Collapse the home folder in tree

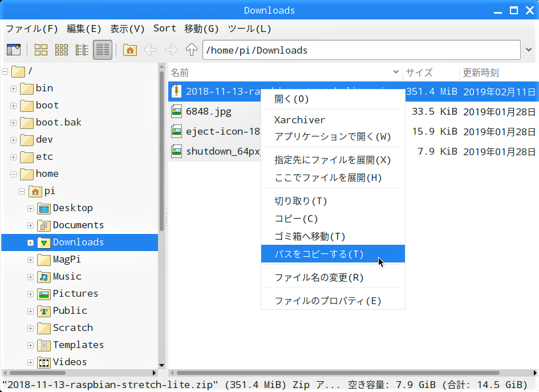14,174
